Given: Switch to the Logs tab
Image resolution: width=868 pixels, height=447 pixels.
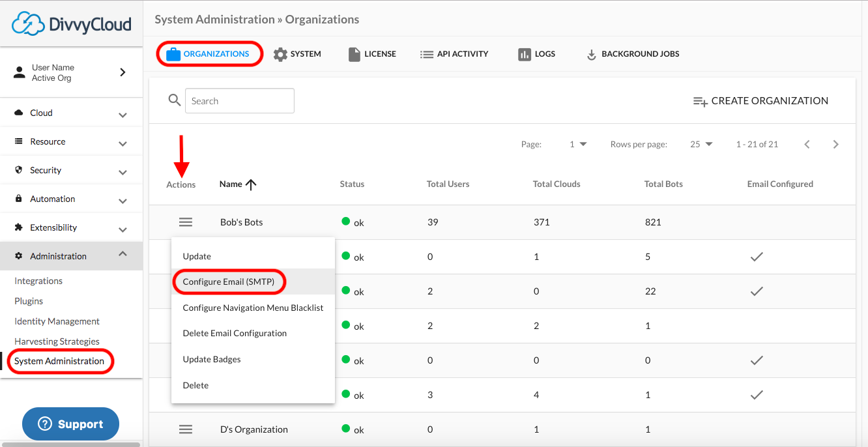Looking at the screenshot, I should coord(537,54).
